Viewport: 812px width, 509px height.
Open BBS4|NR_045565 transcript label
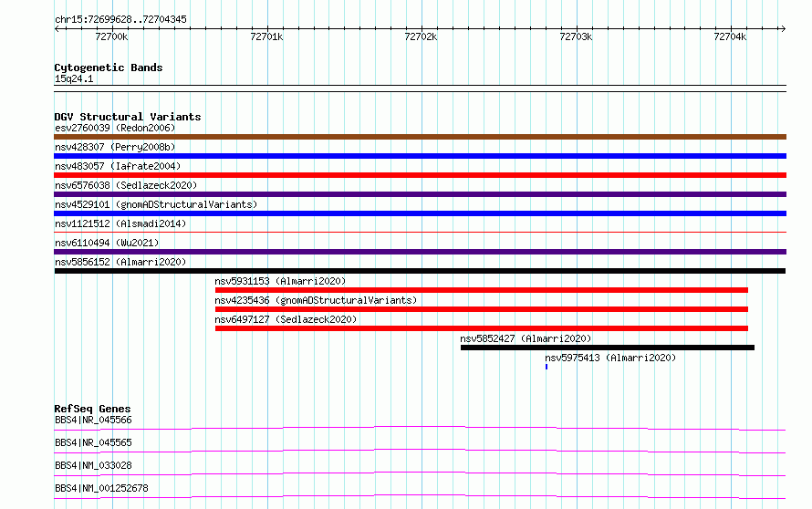(93, 442)
